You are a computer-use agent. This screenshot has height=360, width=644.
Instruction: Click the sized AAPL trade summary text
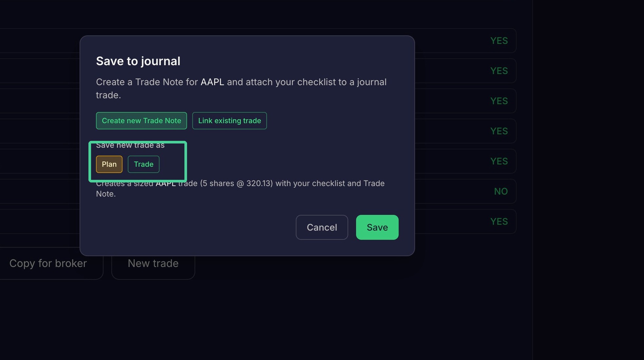pyautogui.click(x=240, y=188)
